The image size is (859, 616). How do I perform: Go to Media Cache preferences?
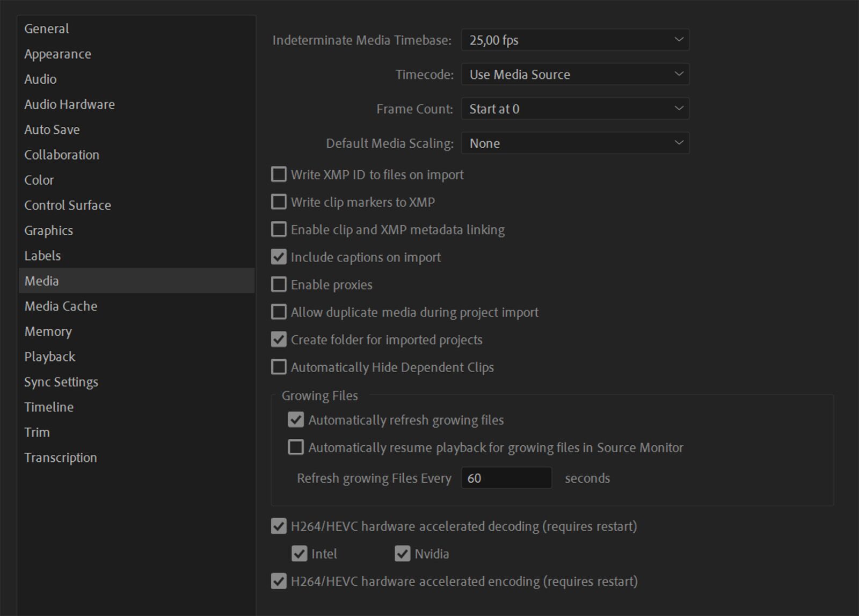coord(61,306)
